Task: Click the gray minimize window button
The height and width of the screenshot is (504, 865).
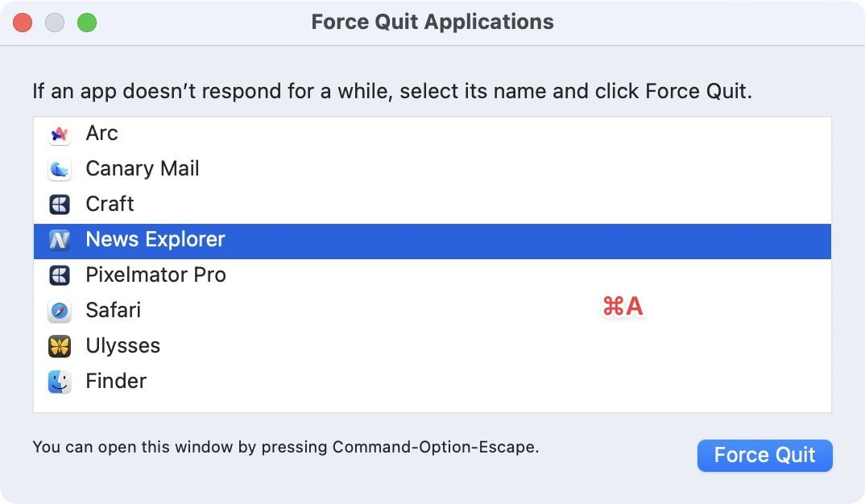Action: [x=55, y=23]
